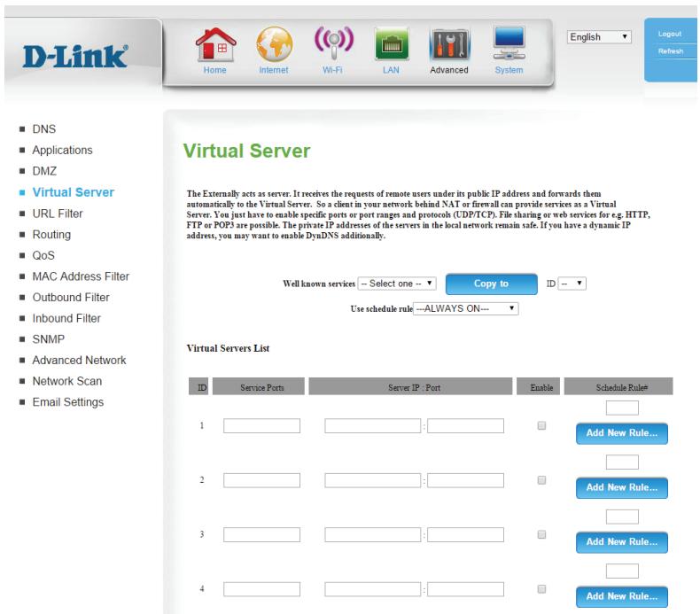700x614 pixels.
Task: Open URL Filter in sidebar
Action: [x=58, y=214]
